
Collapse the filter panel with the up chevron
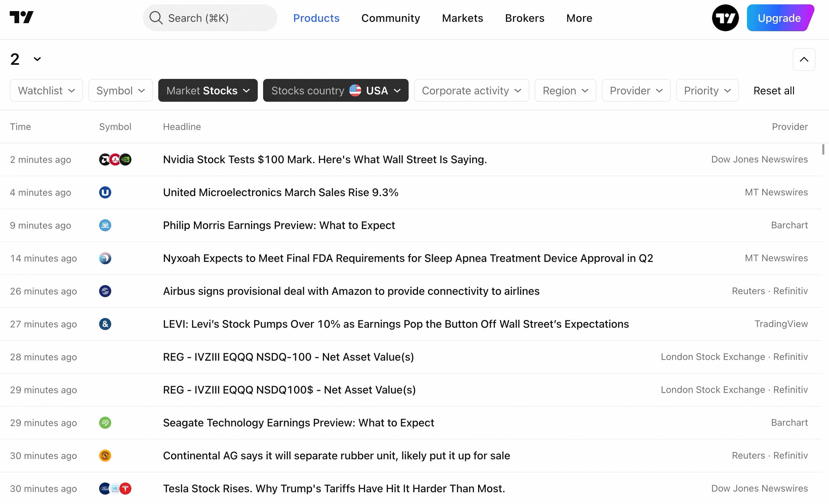[x=803, y=59]
